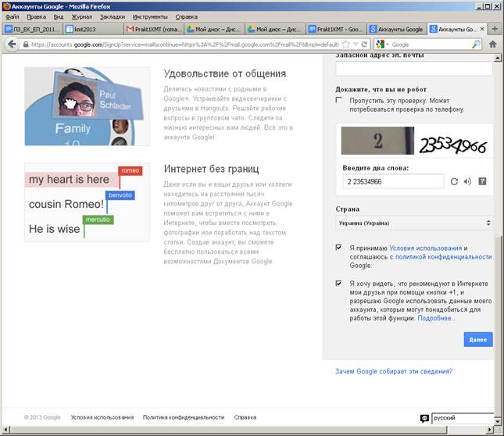Switch to the ПЗ_ЕК_ЕП_2011 tab
Viewport: 504px width, 436px height.
(33, 29)
